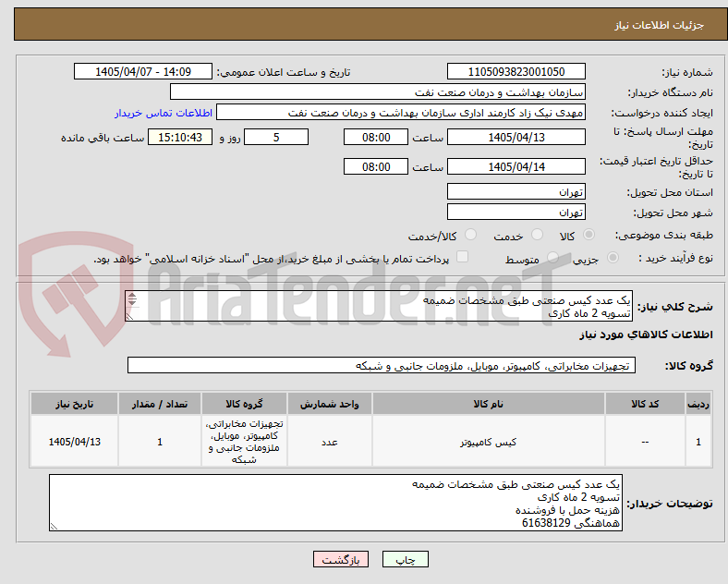The image size is (728, 584).
Task: Choose the متوسط purchase type radio
Action: pos(552,257)
